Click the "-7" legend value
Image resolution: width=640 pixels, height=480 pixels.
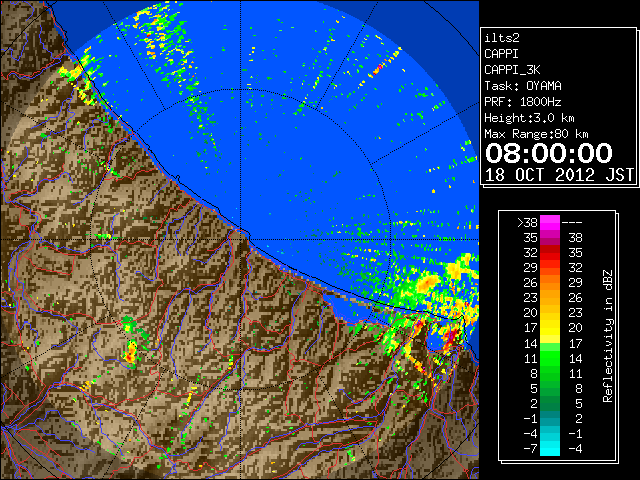530,449
